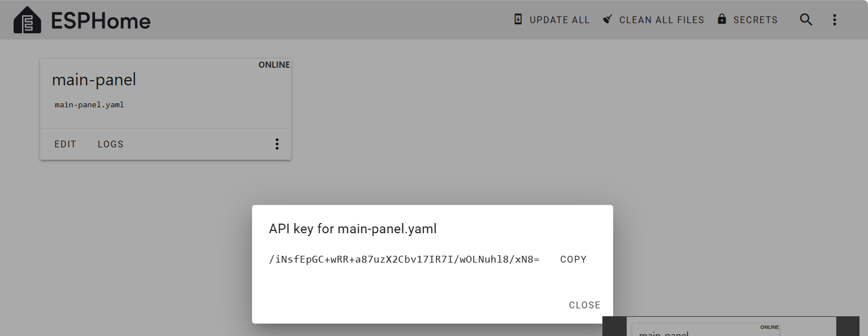Viewport: 868px width, 336px height.
Task: Open the SECRETS text label in header
Action: point(756,20)
